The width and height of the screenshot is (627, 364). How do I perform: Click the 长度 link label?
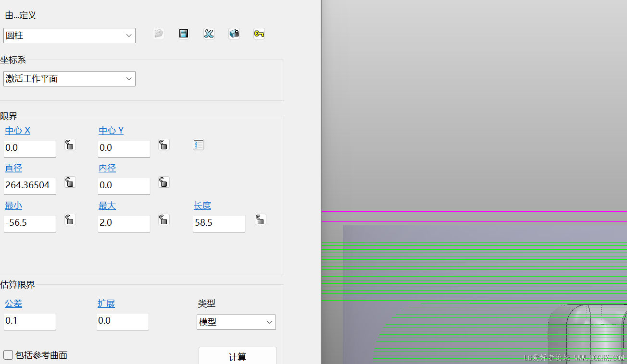202,206
